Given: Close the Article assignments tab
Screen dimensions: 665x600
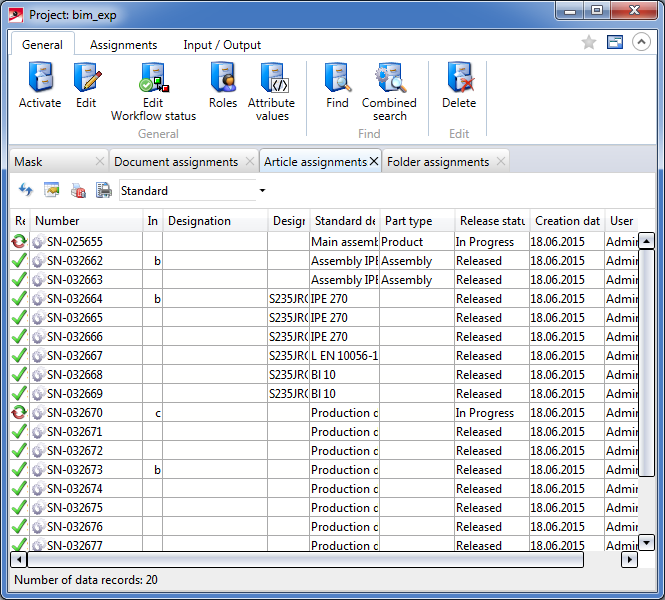Looking at the screenshot, I should tap(374, 161).
